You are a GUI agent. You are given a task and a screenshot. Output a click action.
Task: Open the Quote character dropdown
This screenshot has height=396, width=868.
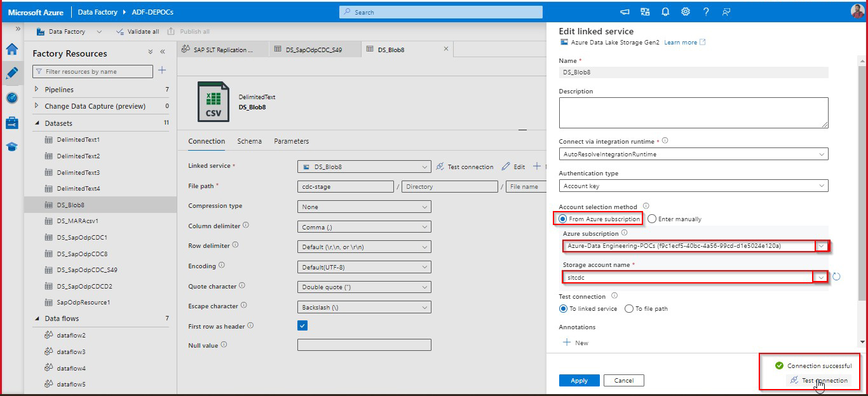[x=364, y=287]
